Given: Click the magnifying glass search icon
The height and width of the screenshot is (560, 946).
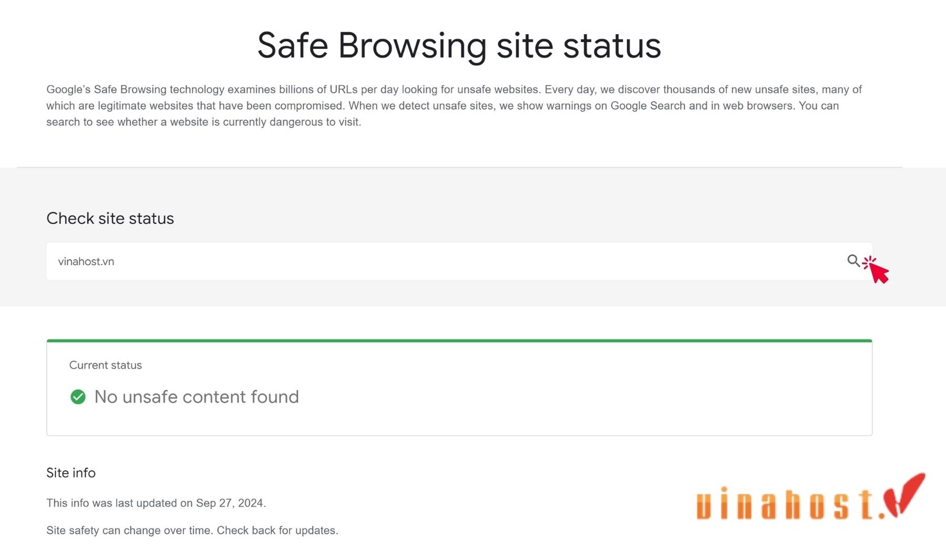Looking at the screenshot, I should [x=853, y=261].
